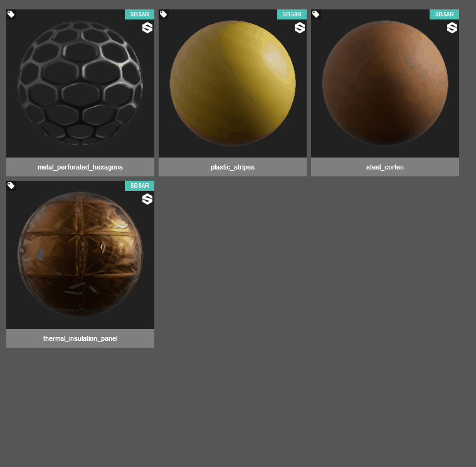Select the thermal_insulation_panel sphere preview
This screenshot has height=467, width=476.
[80, 255]
